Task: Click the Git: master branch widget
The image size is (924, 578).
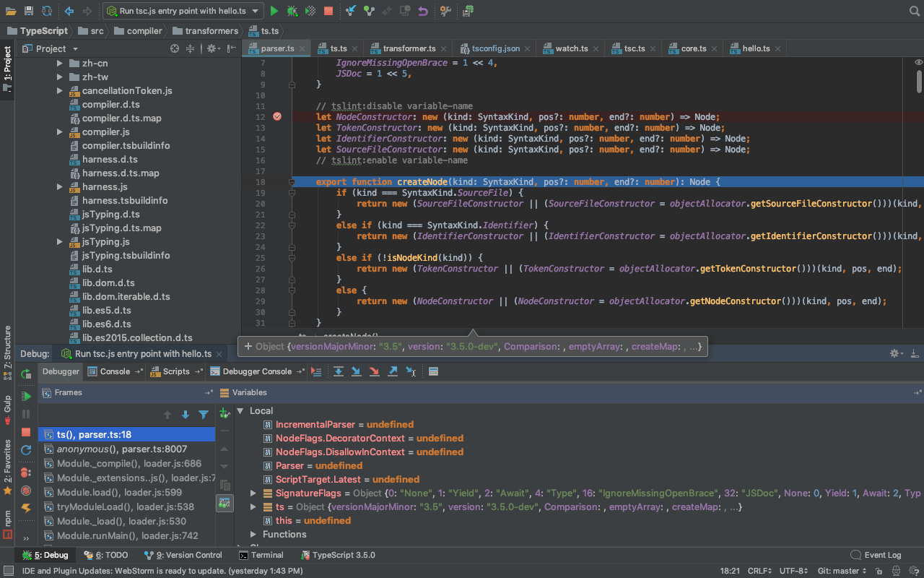Action: (x=842, y=571)
